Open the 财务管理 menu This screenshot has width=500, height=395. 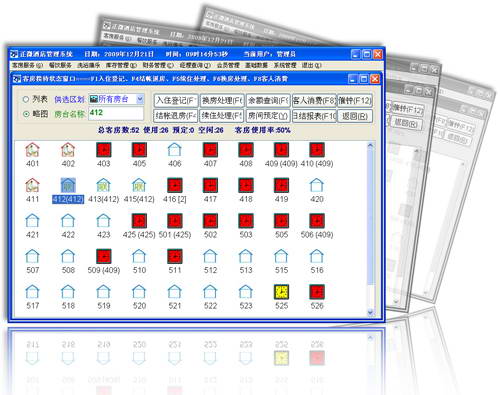(x=158, y=65)
